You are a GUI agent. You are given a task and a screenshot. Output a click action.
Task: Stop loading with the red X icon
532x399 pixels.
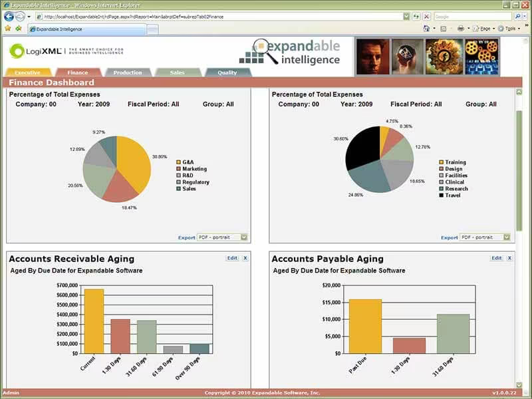point(427,17)
